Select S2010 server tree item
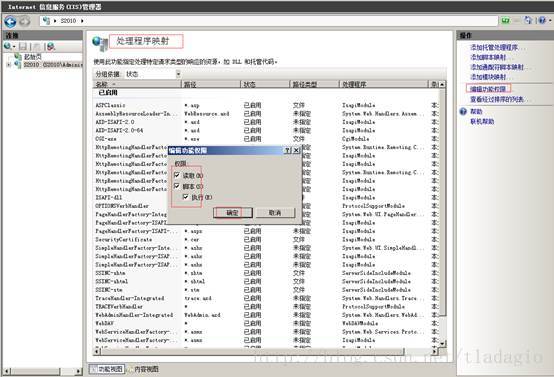The height and width of the screenshot is (377, 554). (x=53, y=65)
